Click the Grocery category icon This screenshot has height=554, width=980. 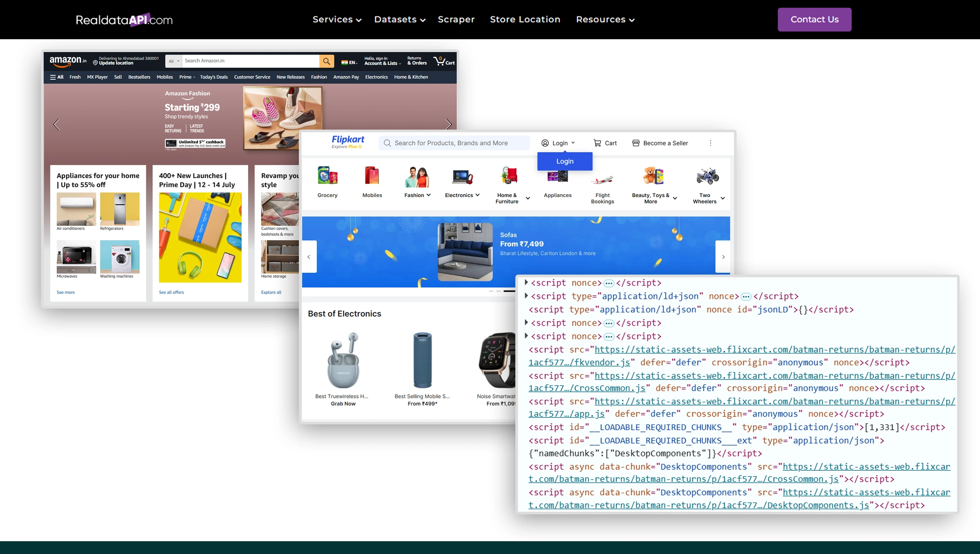327,176
